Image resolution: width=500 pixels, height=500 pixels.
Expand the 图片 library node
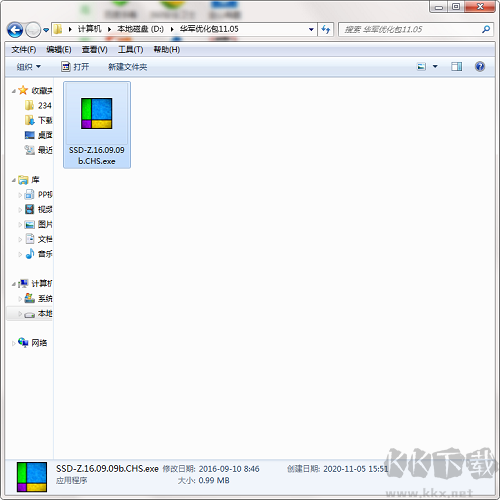[x=20, y=225]
